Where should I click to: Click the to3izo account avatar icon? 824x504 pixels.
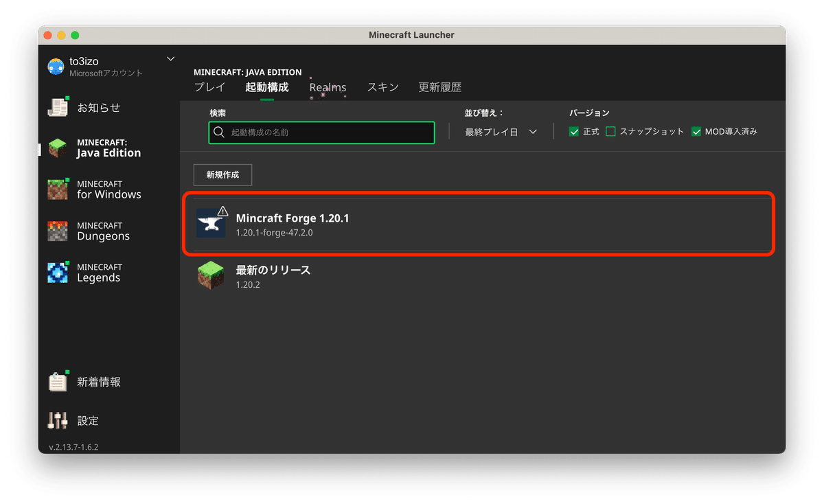tap(56, 67)
